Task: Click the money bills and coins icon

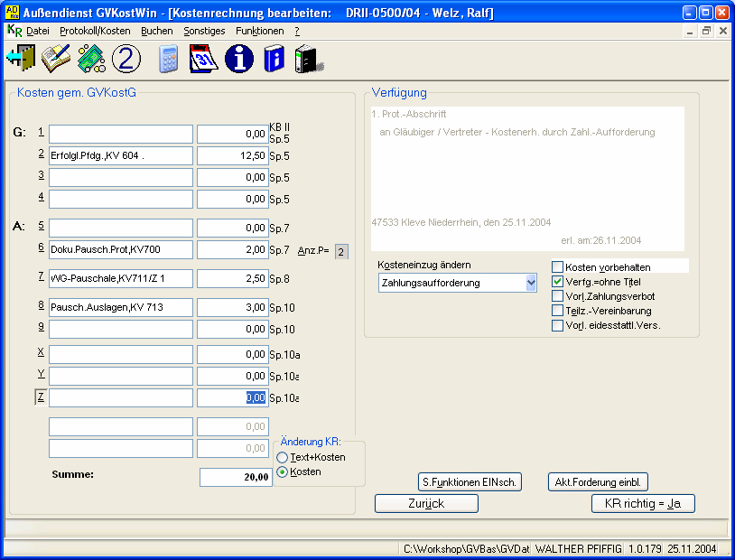Action: 91,59
